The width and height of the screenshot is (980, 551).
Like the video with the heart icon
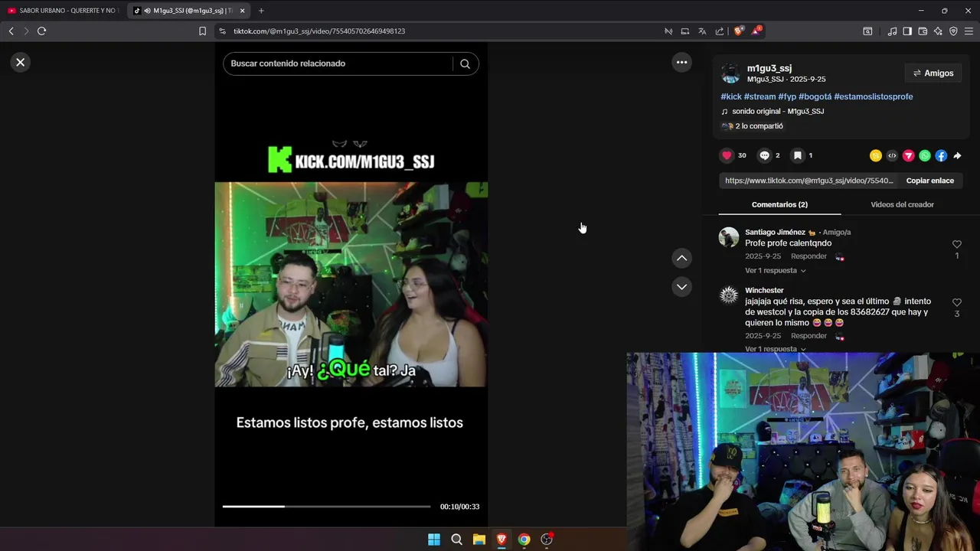click(x=727, y=155)
